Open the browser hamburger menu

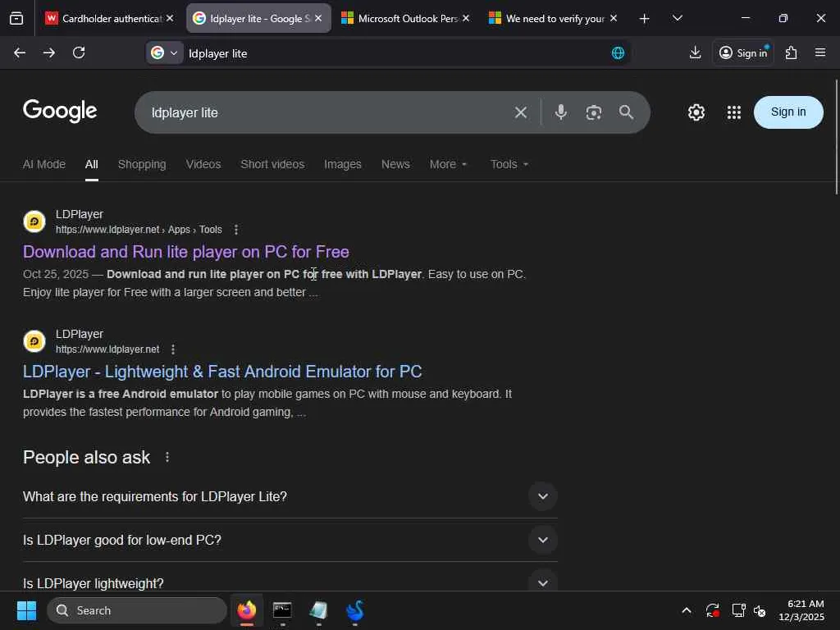pyautogui.click(x=820, y=52)
